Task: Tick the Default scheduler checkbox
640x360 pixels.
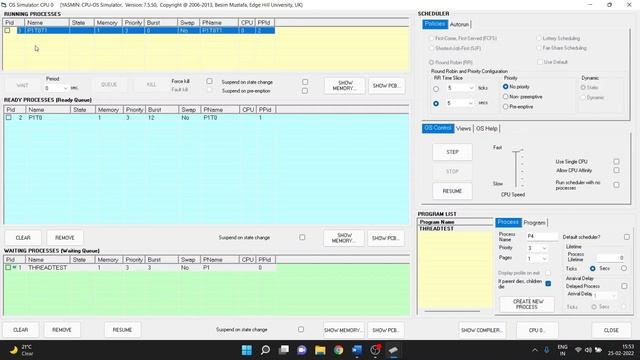Action: coord(627,237)
